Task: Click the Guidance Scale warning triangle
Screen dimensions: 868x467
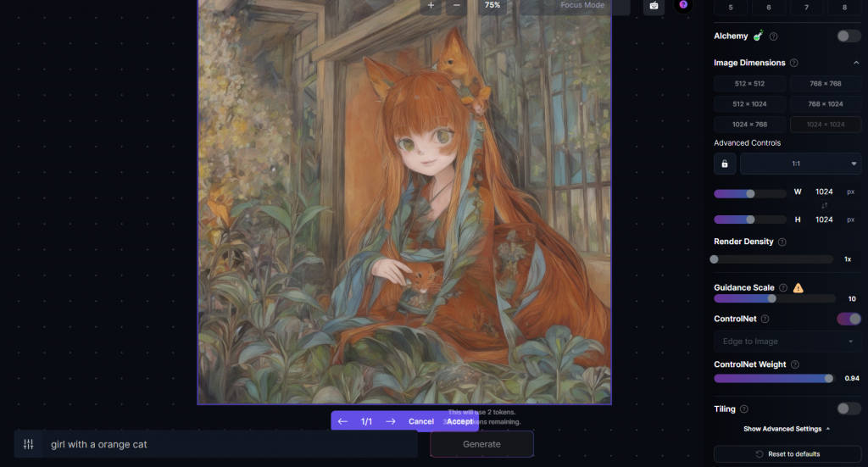Action: [798, 287]
